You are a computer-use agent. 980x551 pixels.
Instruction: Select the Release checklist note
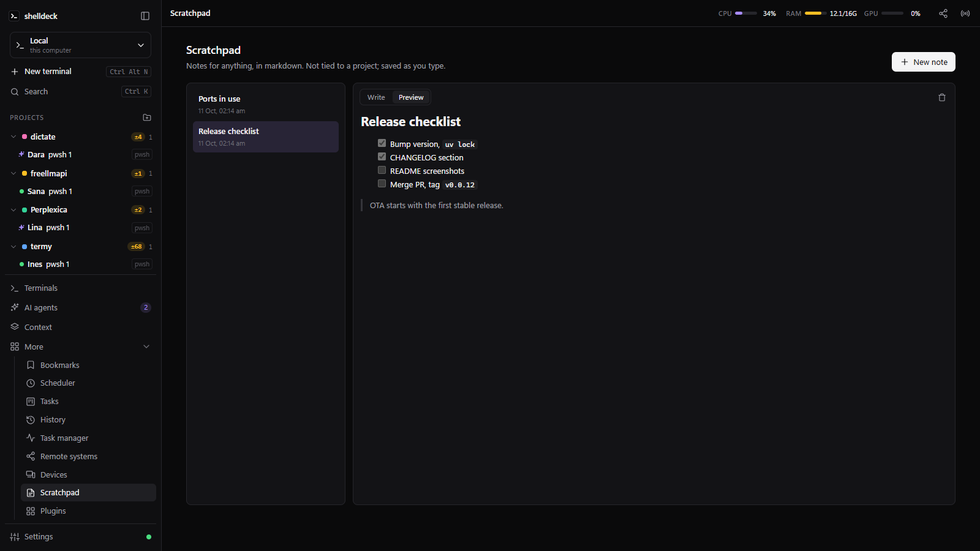[x=266, y=137]
